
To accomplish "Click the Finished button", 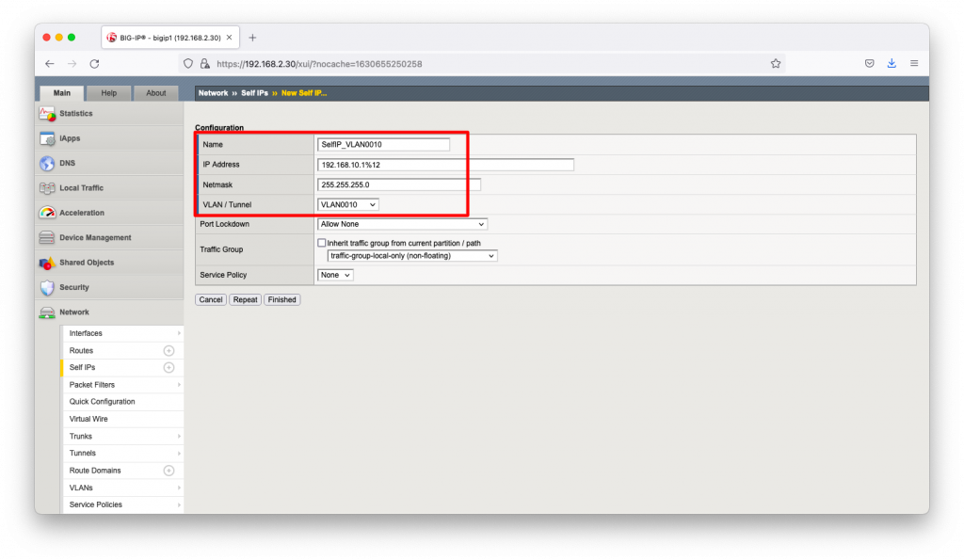I will pyautogui.click(x=281, y=299).
